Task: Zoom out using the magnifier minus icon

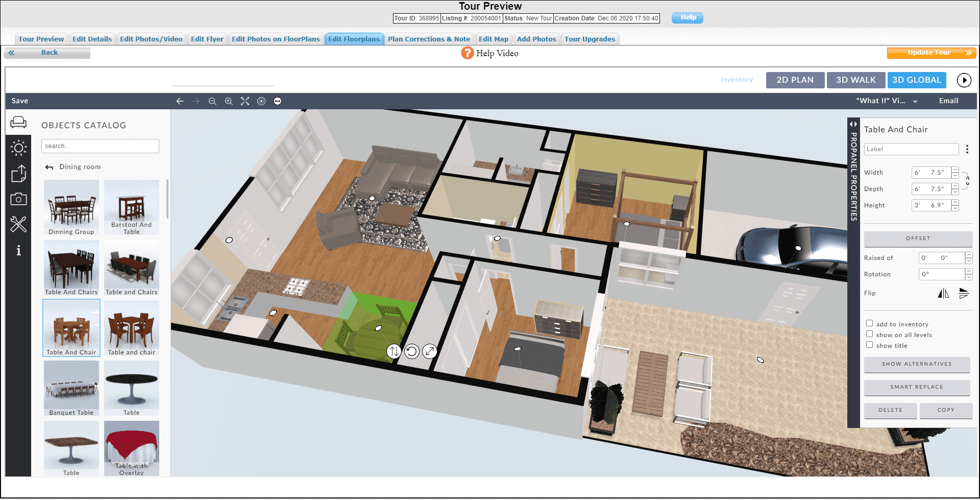Action: 212,101
